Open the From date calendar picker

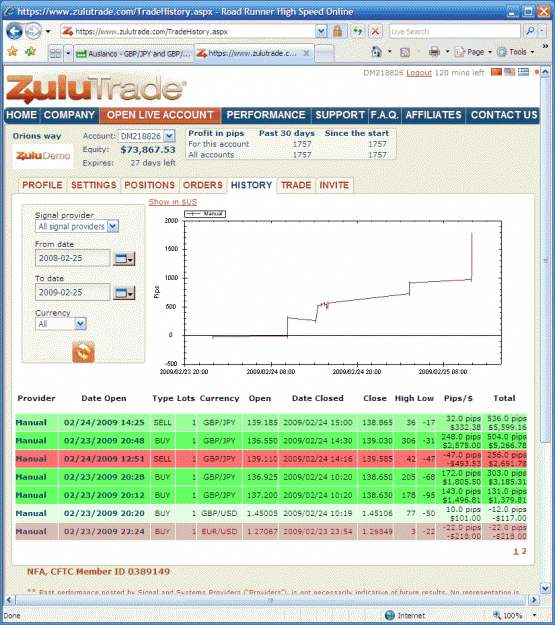(x=124, y=259)
